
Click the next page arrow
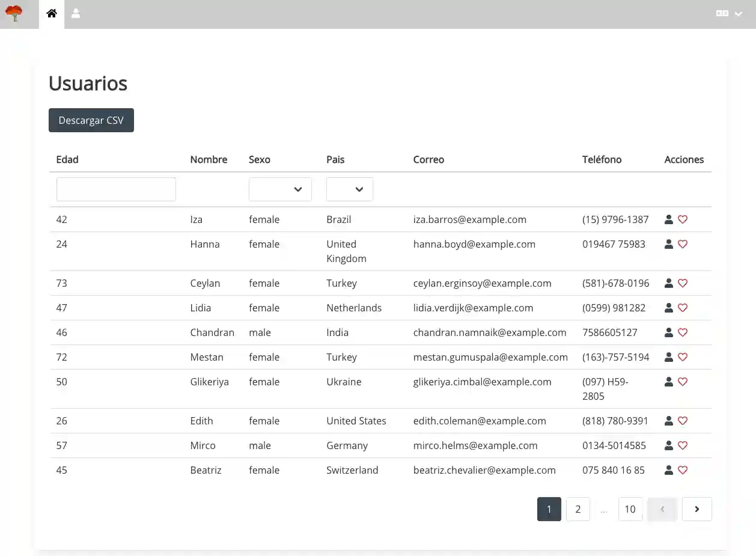(697, 509)
